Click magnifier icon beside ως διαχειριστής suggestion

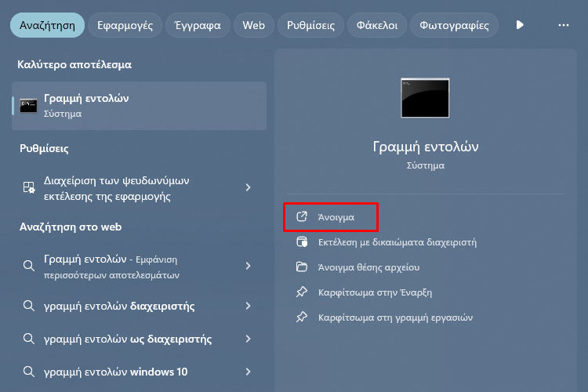(x=29, y=339)
